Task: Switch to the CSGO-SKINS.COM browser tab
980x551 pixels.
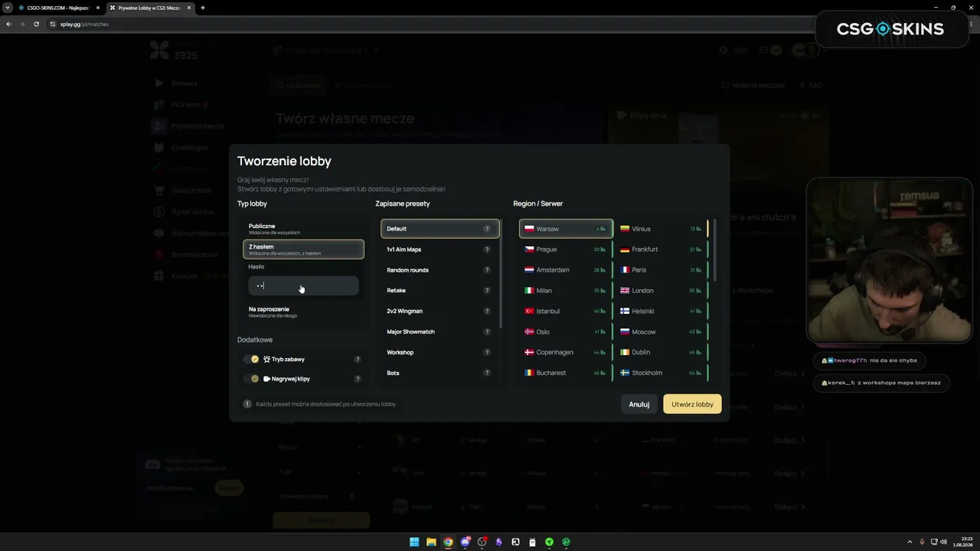Action: tap(59, 8)
